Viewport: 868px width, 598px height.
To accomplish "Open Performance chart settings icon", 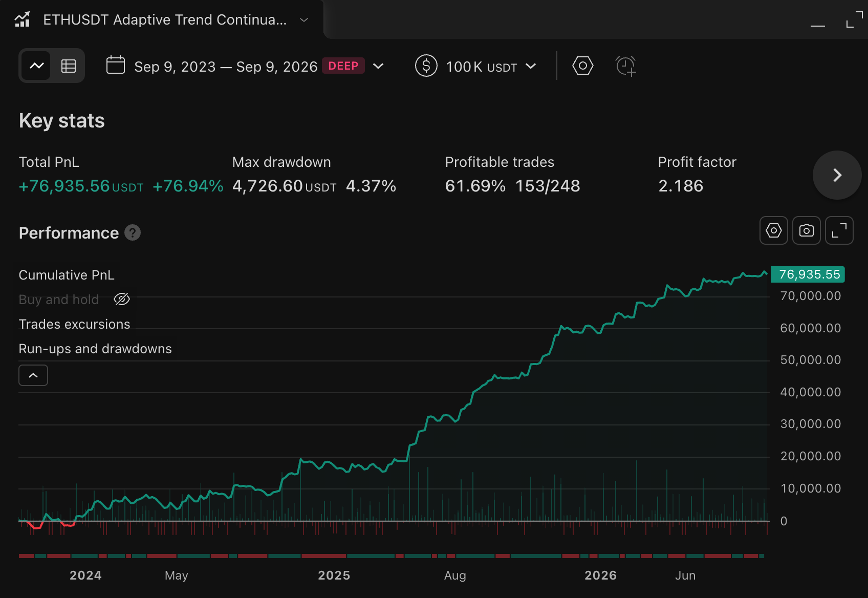I will 774,230.
